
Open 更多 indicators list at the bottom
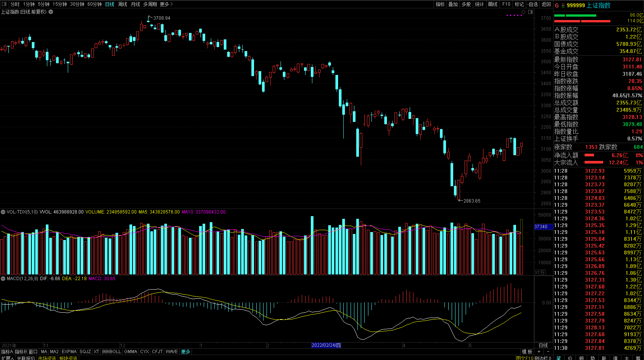coord(186,352)
